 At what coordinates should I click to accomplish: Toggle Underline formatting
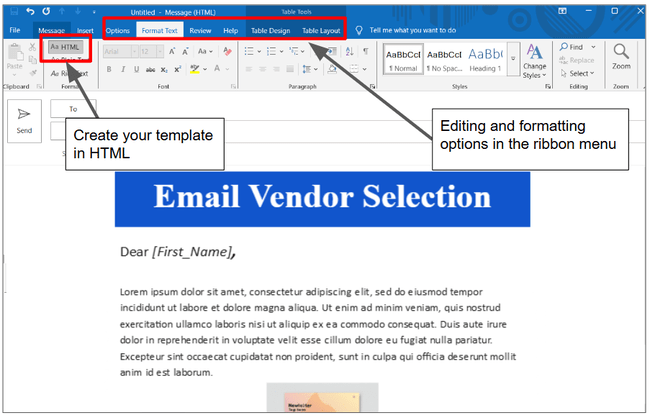136,69
